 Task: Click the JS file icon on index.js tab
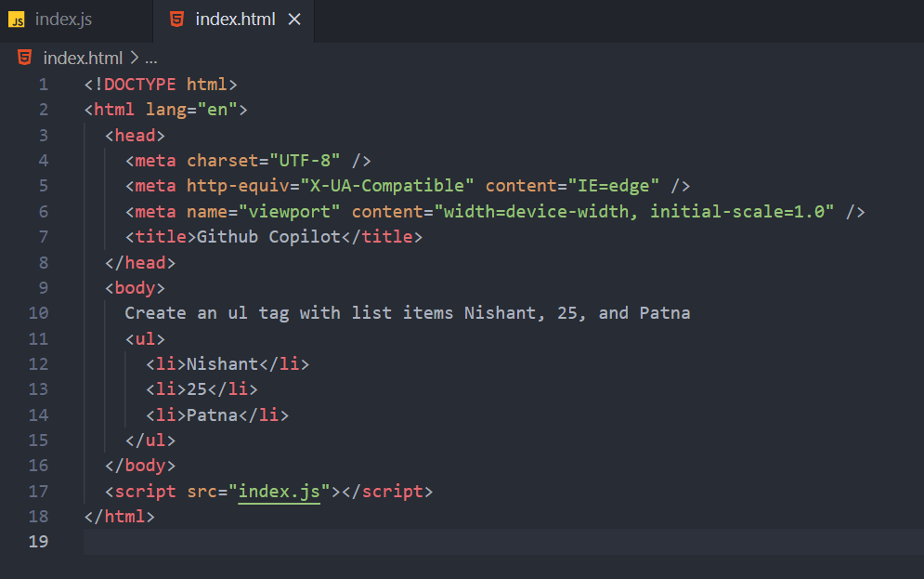click(17, 20)
